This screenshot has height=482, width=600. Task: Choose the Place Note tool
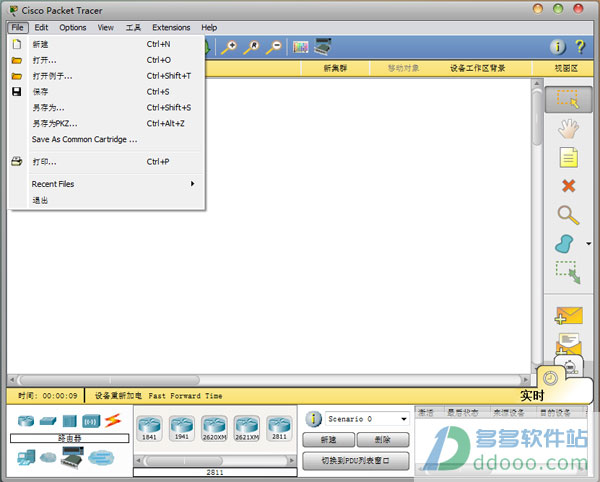pyautogui.click(x=569, y=157)
